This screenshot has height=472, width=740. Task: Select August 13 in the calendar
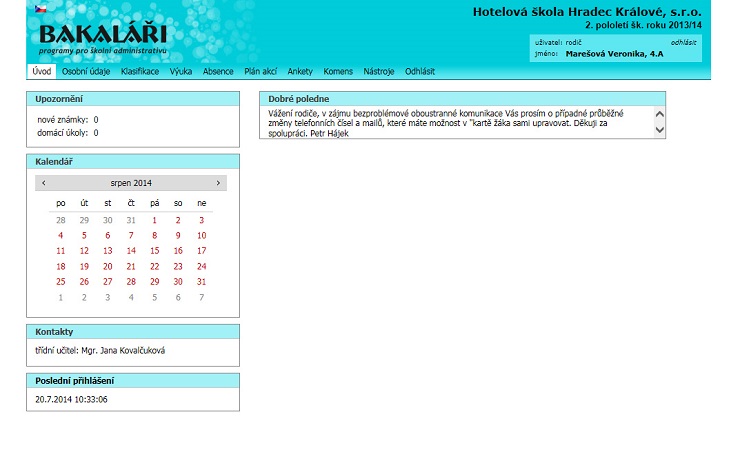[108, 251]
